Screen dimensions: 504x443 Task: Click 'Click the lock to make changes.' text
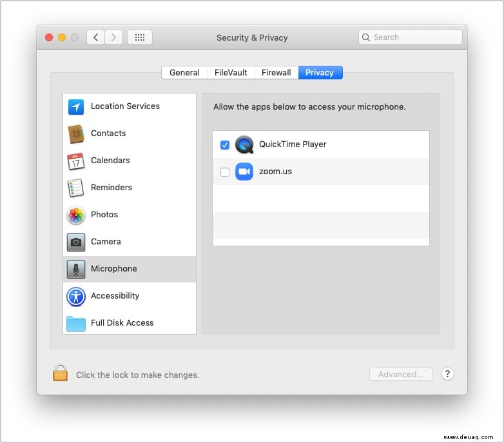pos(137,375)
